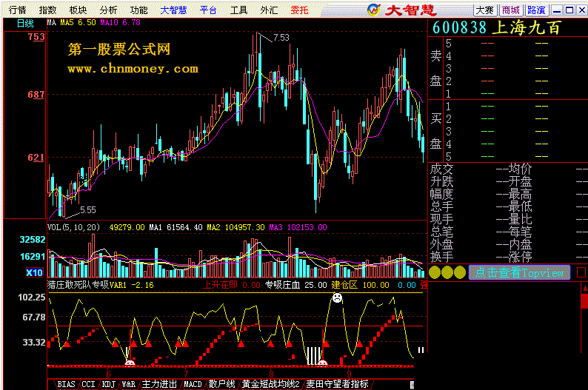Click the MA3 102153.00 volume value
This screenshot has height=390, width=588.
click(x=298, y=227)
